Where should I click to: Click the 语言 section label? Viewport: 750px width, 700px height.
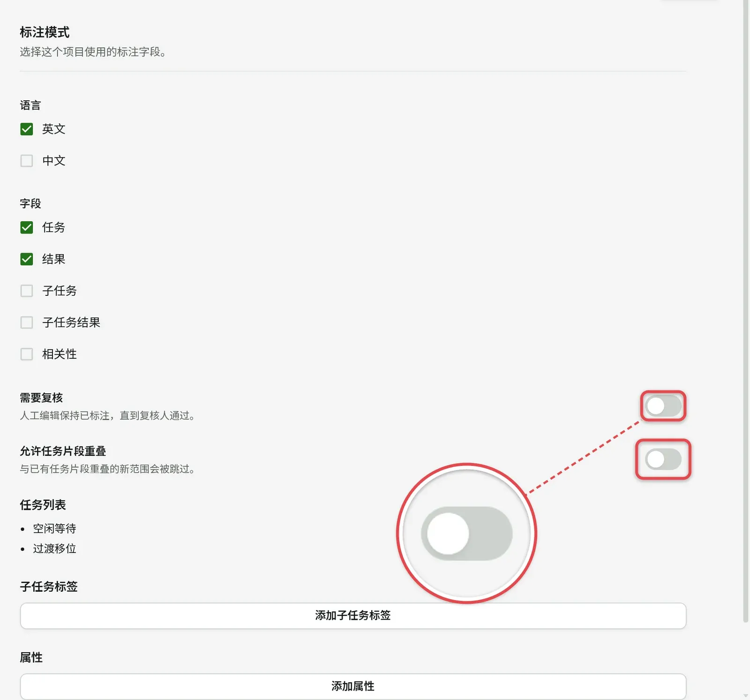[30, 105]
